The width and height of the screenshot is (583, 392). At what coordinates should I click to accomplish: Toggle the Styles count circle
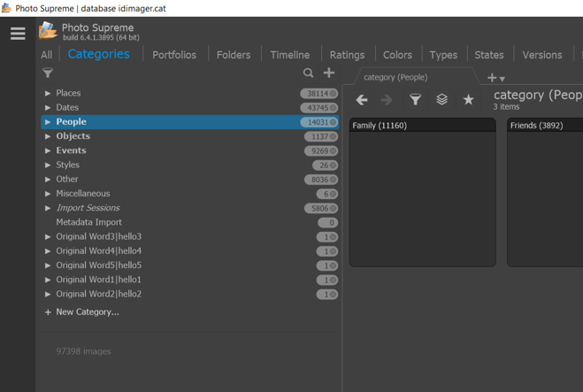tap(333, 165)
